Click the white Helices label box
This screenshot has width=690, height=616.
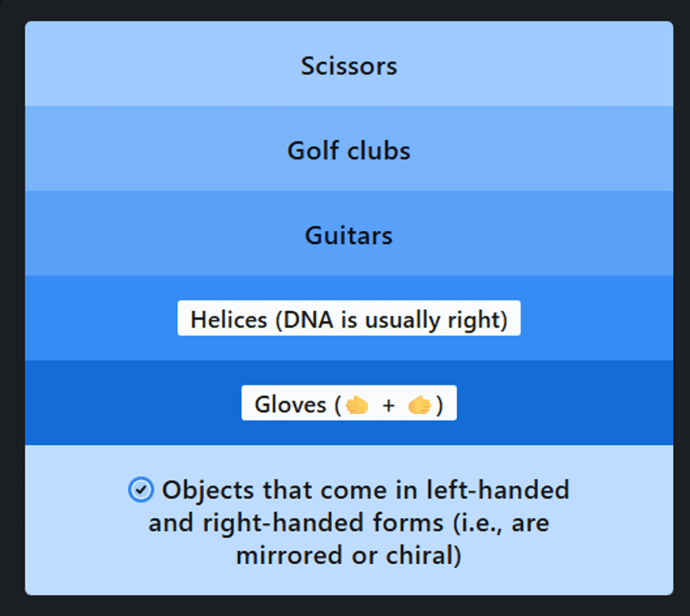349,318
